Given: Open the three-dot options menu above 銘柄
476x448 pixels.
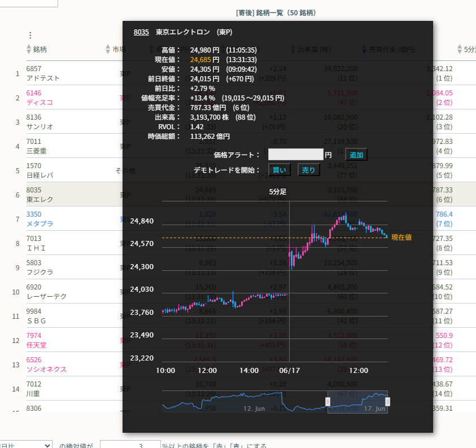Looking at the screenshot, I should tap(30, 35).
